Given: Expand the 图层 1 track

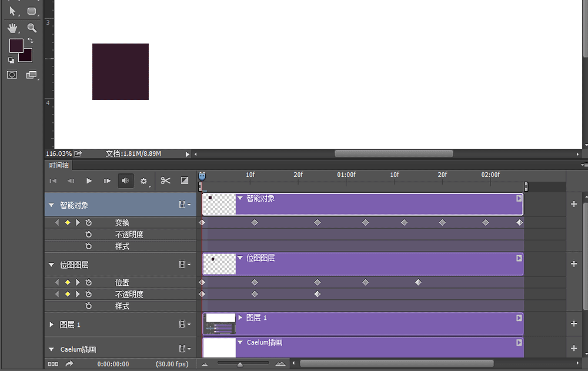Looking at the screenshot, I should 51,324.
